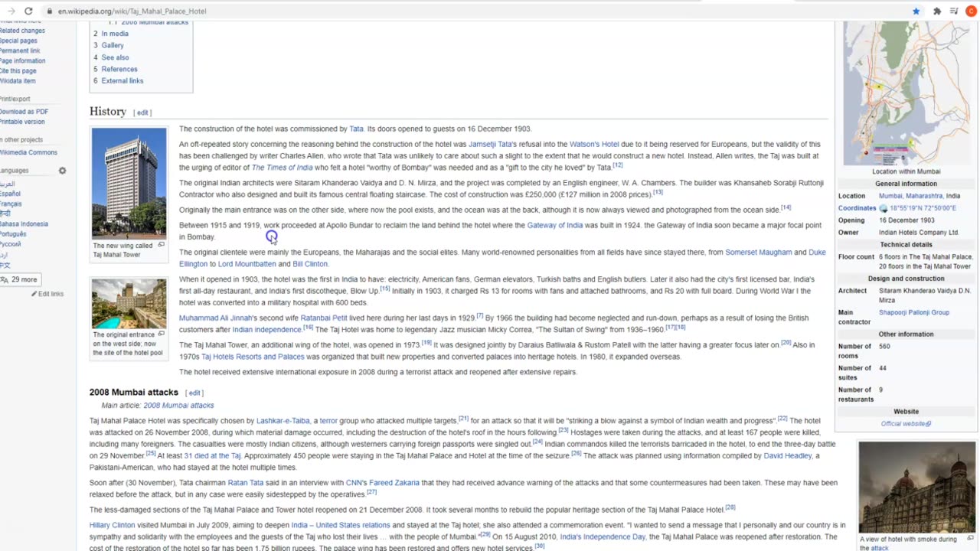Click the enlarge icon under Taj Mahal Tower image
The image size is (980, 551).
[x=161, y=245]
